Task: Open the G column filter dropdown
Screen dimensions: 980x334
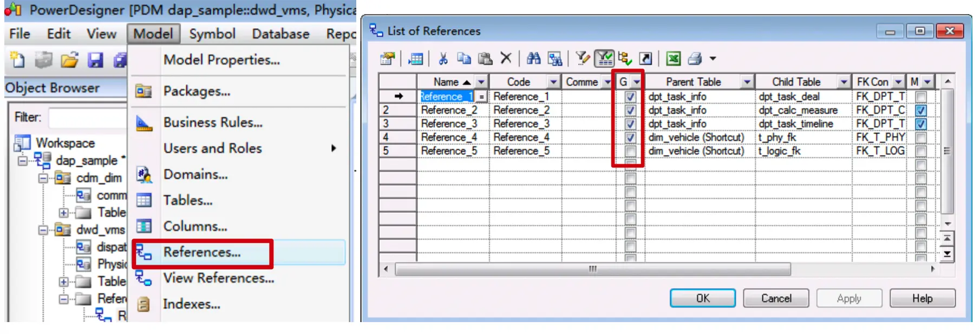Action: click(637, 82)
